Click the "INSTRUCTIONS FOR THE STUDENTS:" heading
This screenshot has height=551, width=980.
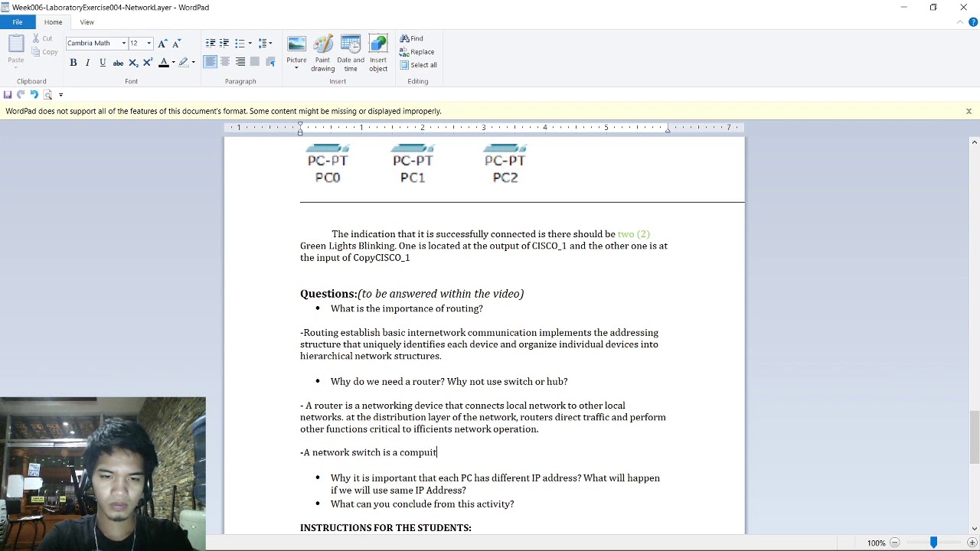[x=386, y=527]
